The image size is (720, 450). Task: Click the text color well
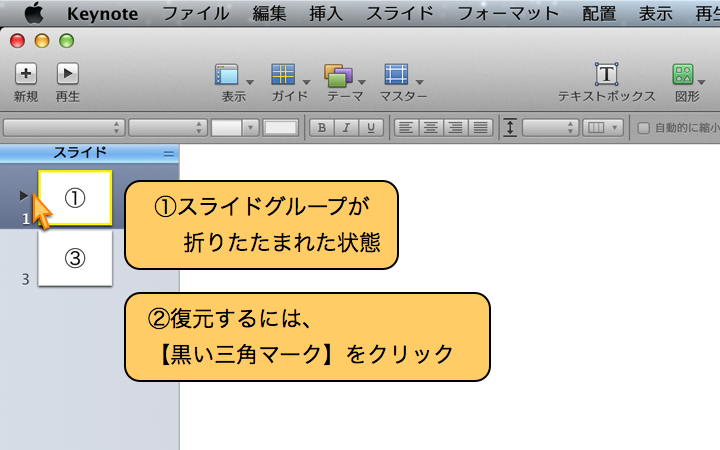226,128
